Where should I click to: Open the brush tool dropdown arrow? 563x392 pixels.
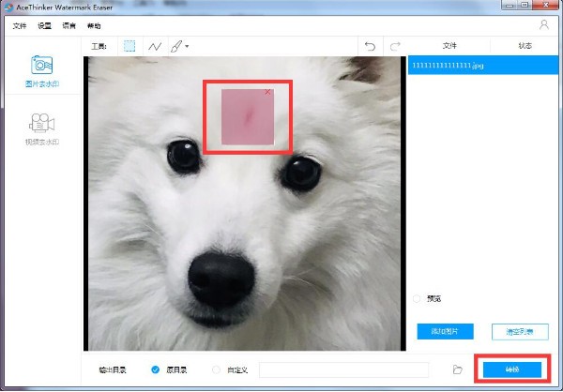coord(187,46)
